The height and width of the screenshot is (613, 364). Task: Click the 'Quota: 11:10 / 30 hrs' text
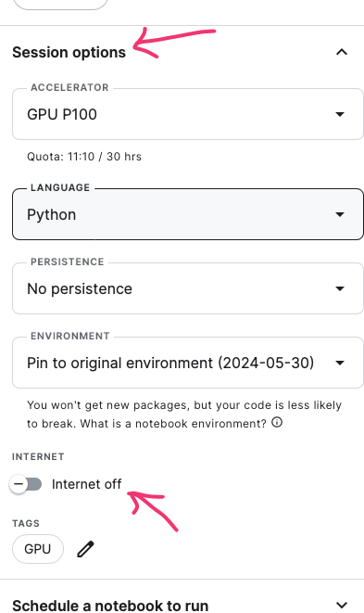[84, 157]
